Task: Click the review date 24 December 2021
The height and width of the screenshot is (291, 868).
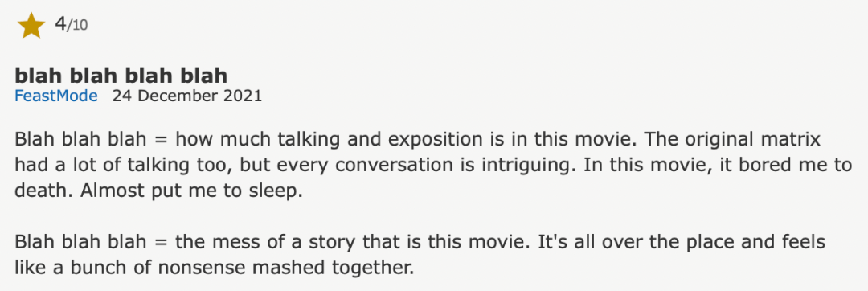Action: point(187,96)
